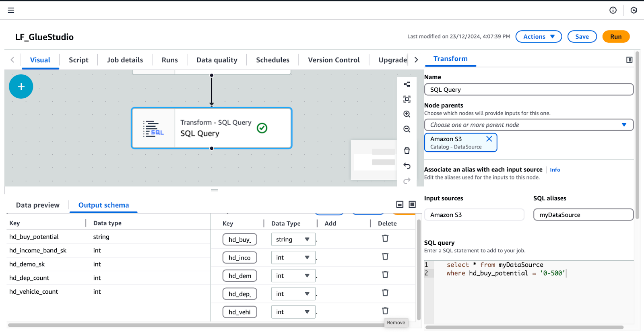644x334 pixels.
Task: Open the info circle icon in header
Action: pos(613,10)
